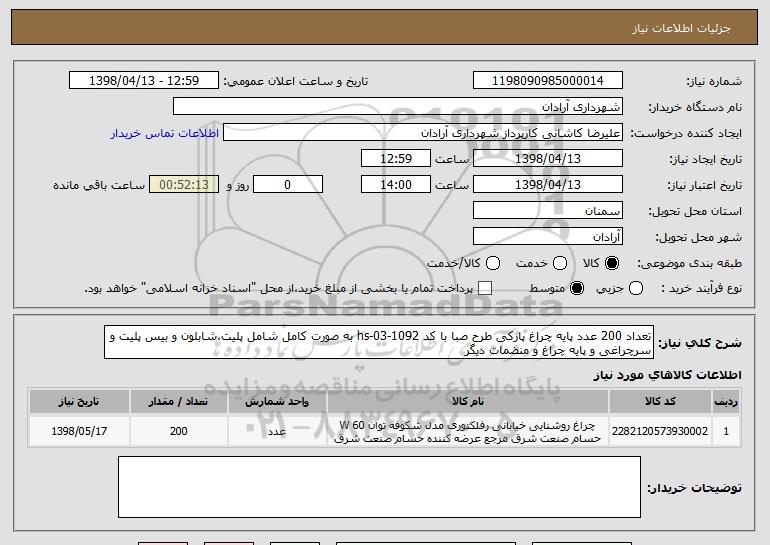The height and width of the screenshot is (545, 770).
Task: Tick the اسناد خزانه اسلامی payment checkbox
Action: point(485,288)
